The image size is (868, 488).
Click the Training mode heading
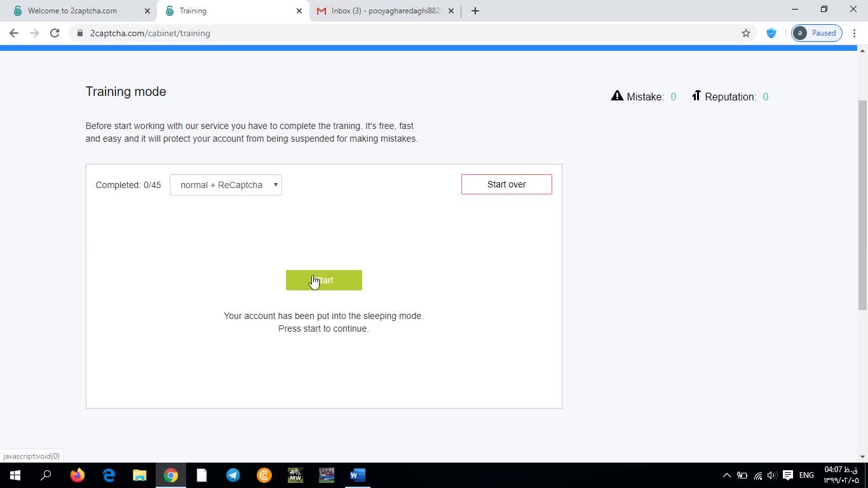tap(126, 91)
